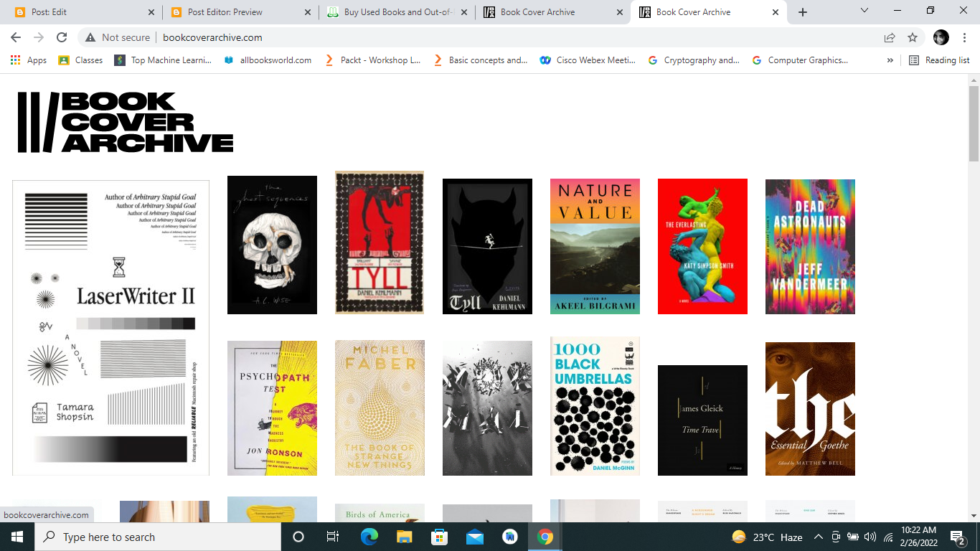This screenshot has width=980, height=551.
Task: Go forward with the browser forward arrow
Action: [x=39, y=37]
